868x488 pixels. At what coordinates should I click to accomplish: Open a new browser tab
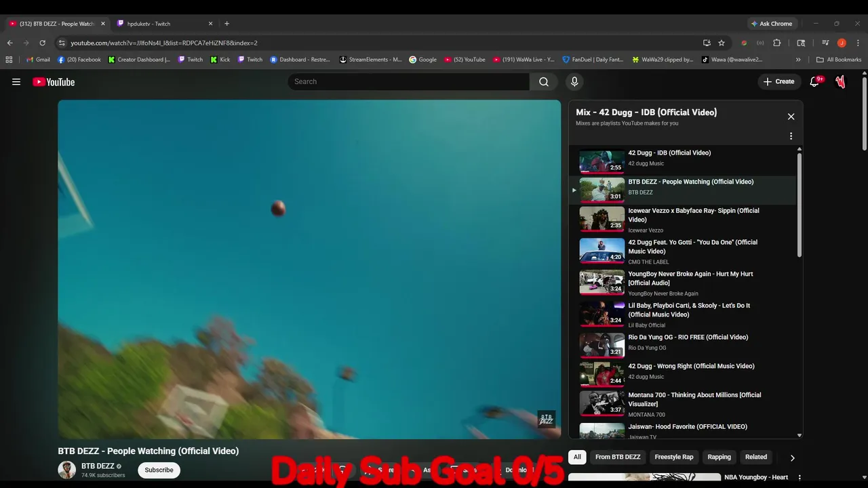(226, 24)
